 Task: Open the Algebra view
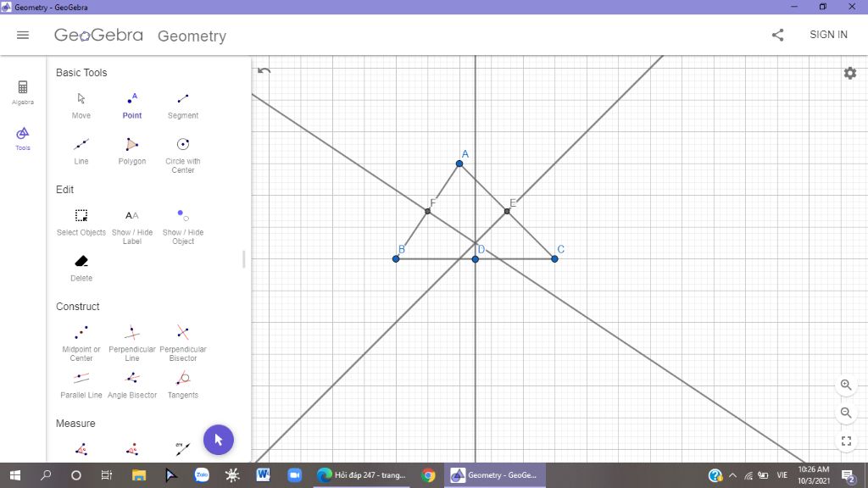coord(23,92)
